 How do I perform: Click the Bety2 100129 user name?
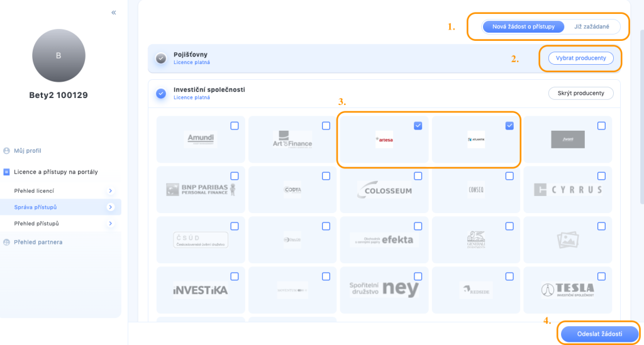pos(58,95)
